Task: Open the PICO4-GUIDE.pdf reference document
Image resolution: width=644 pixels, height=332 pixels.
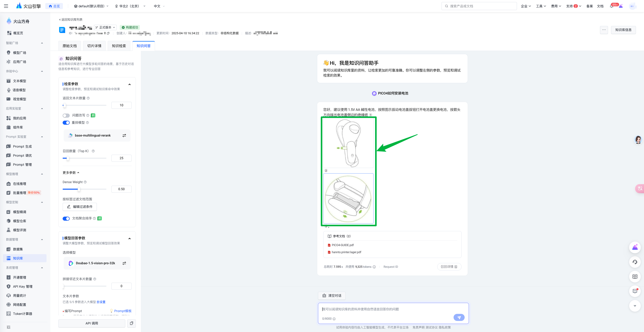Action: point(342,245)
